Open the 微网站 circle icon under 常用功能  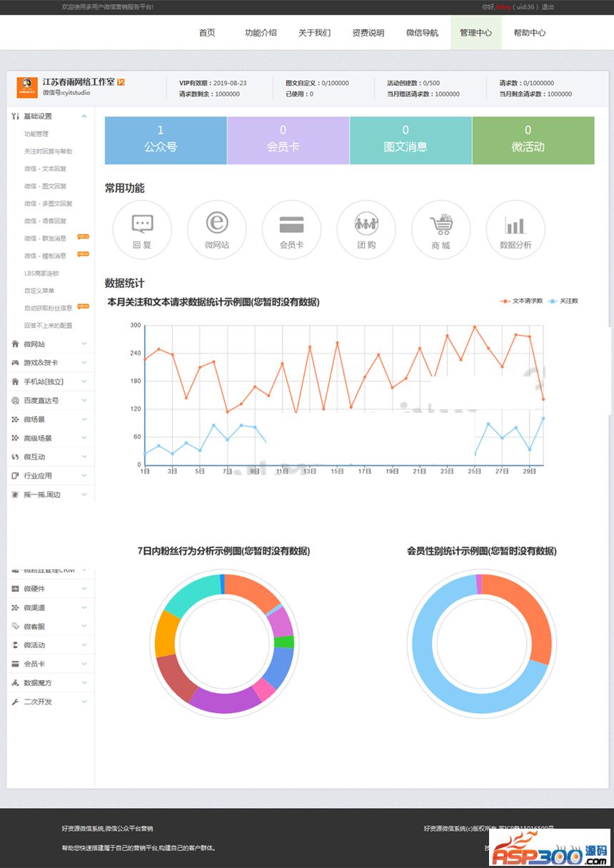pyautogui.click(x=217, y=229)
